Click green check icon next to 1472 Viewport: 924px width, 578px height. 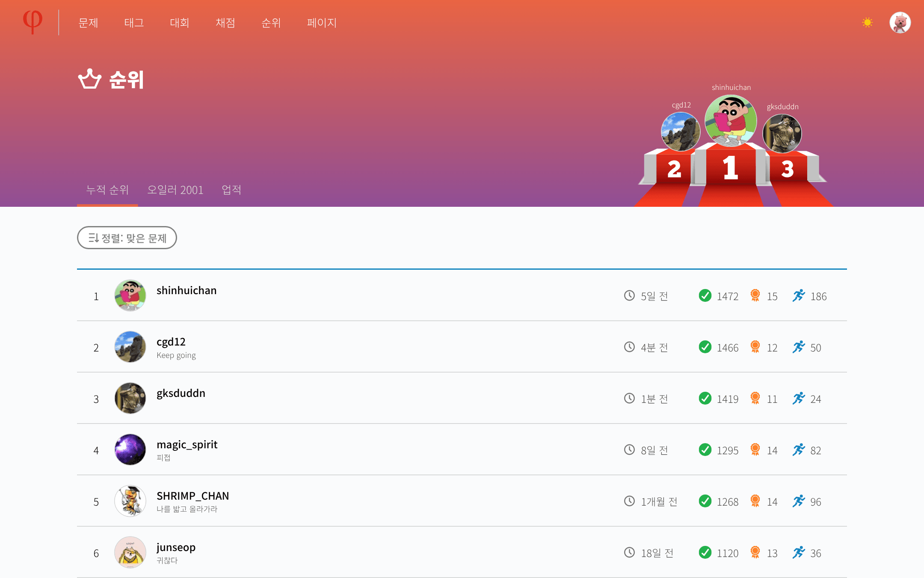click(705, 295)
